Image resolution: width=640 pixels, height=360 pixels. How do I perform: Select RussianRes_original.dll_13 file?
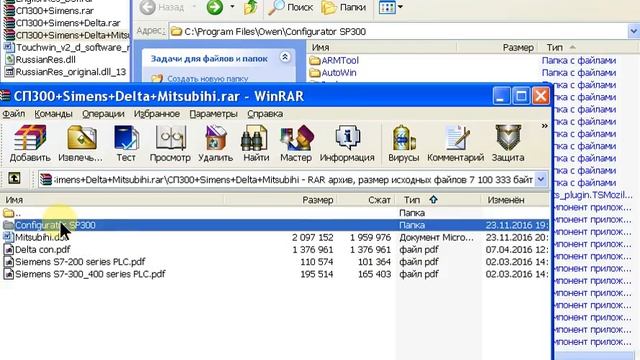[x=65, y=72]
